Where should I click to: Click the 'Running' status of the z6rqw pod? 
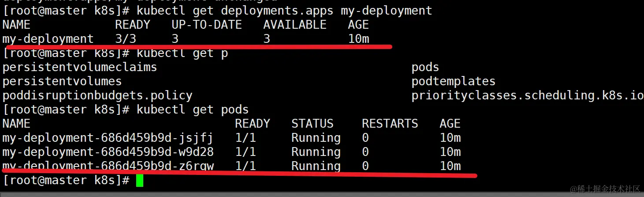point(316,166)
